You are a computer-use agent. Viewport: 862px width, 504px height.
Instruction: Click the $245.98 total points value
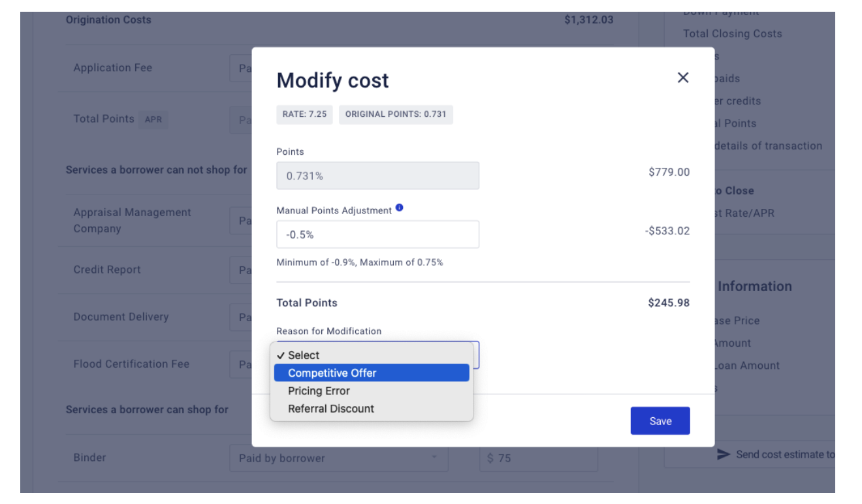pos(669,303)
